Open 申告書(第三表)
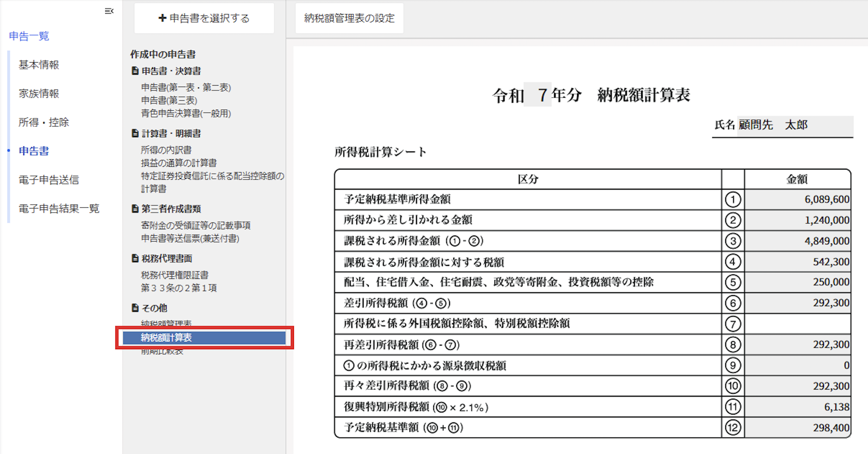The image size is (868, 454). coord(169,100)
